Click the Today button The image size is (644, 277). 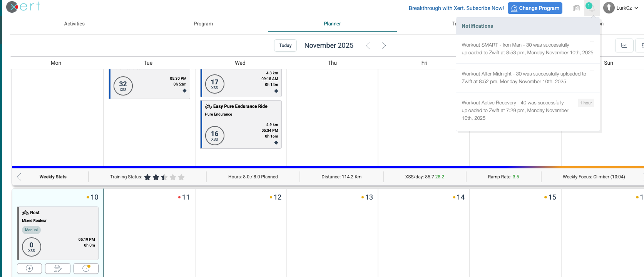285,45
